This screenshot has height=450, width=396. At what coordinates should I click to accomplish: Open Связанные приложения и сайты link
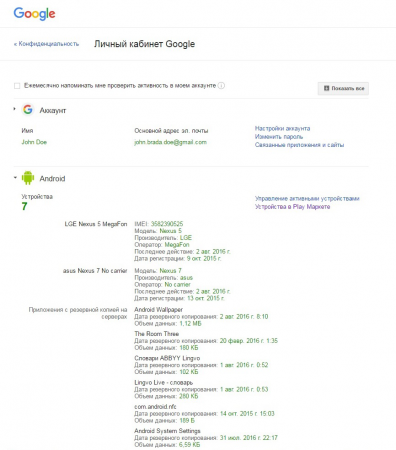(x=299, y=145)
